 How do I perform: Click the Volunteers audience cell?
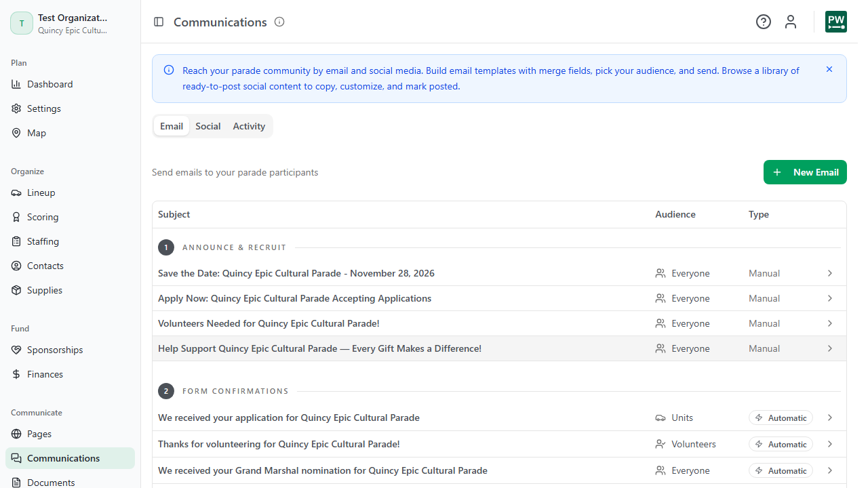coord(686,444)
